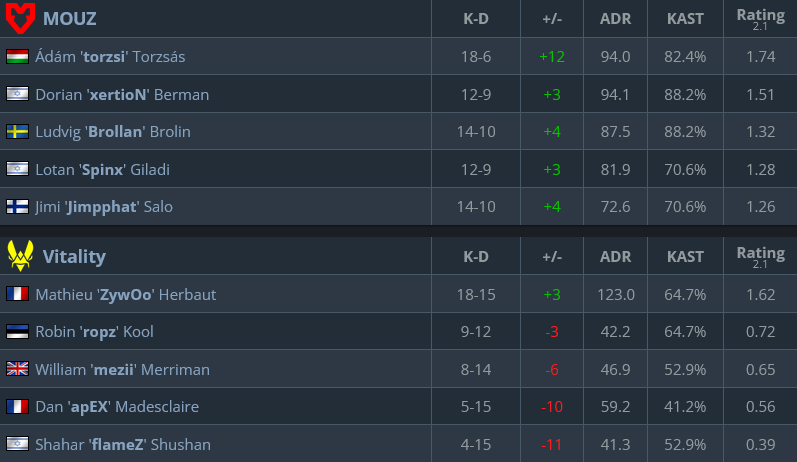Click the Finnish flag beside Jimpphat
This screenshot has width=797, height=462.
click(17, 207)
